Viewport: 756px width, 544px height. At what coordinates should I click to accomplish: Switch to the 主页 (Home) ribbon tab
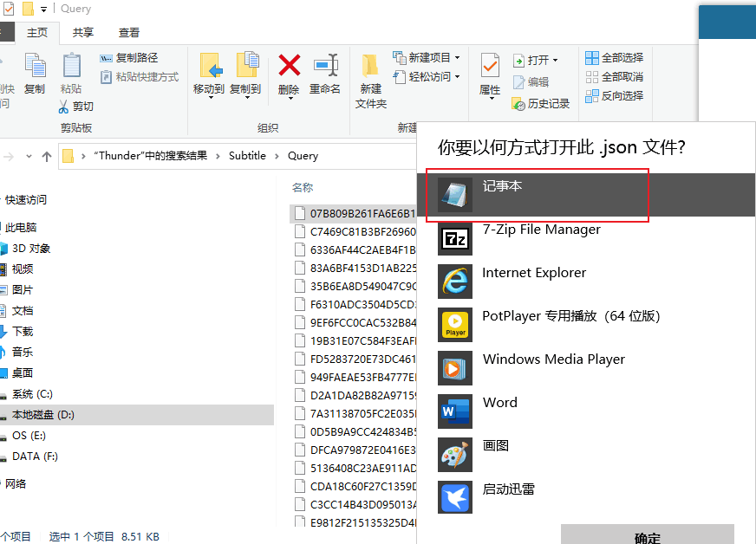pyautogui.click(x=37, y=32)
